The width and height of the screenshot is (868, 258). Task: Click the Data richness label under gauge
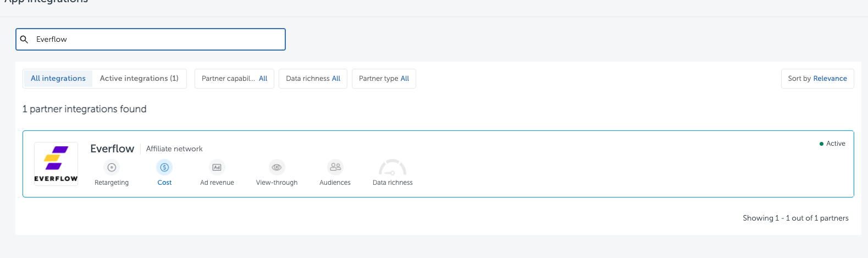pos(392,183)
